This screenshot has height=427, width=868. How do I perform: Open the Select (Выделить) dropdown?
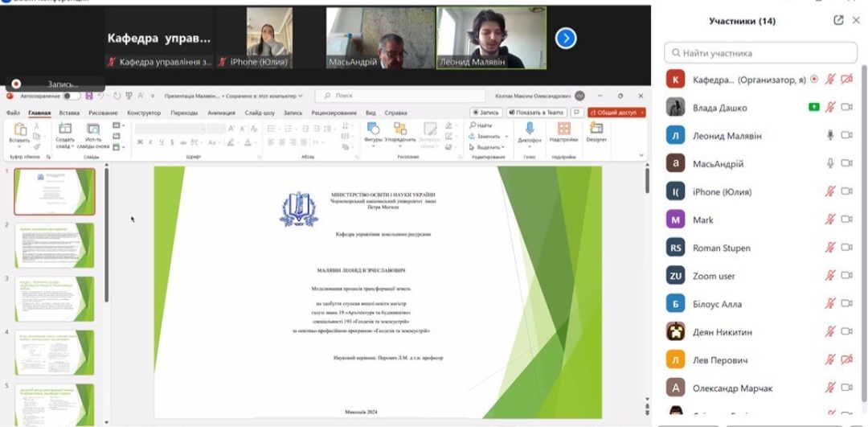pyautogui.click(x=486, y=147)
